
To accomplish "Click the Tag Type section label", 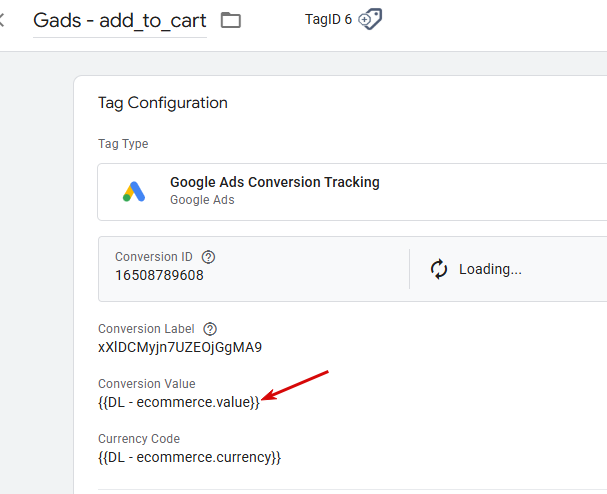I will click(123, 144).
